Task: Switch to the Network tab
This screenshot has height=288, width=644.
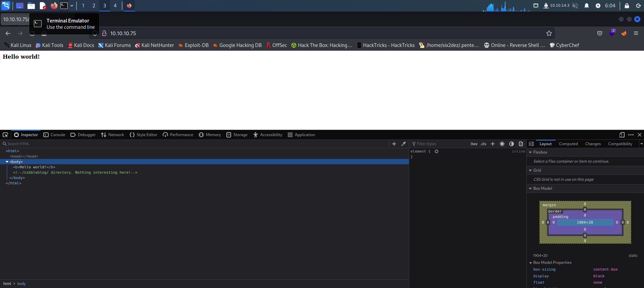Action: tap(112, 135)
